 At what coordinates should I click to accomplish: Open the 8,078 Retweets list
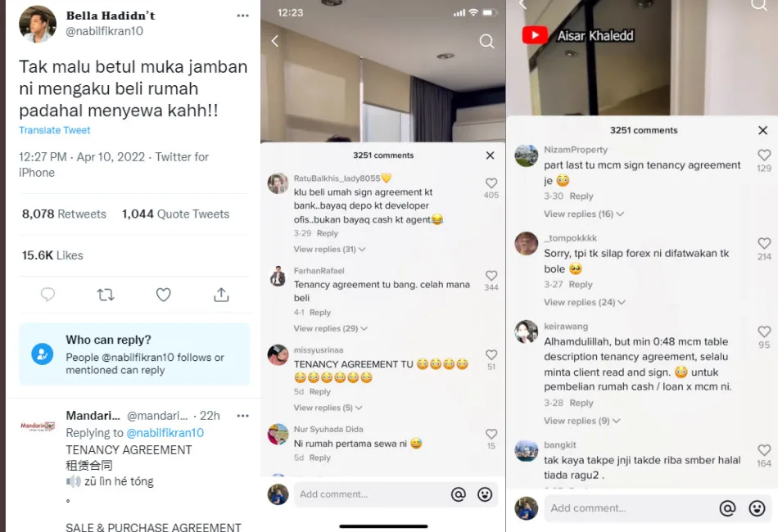64,214
